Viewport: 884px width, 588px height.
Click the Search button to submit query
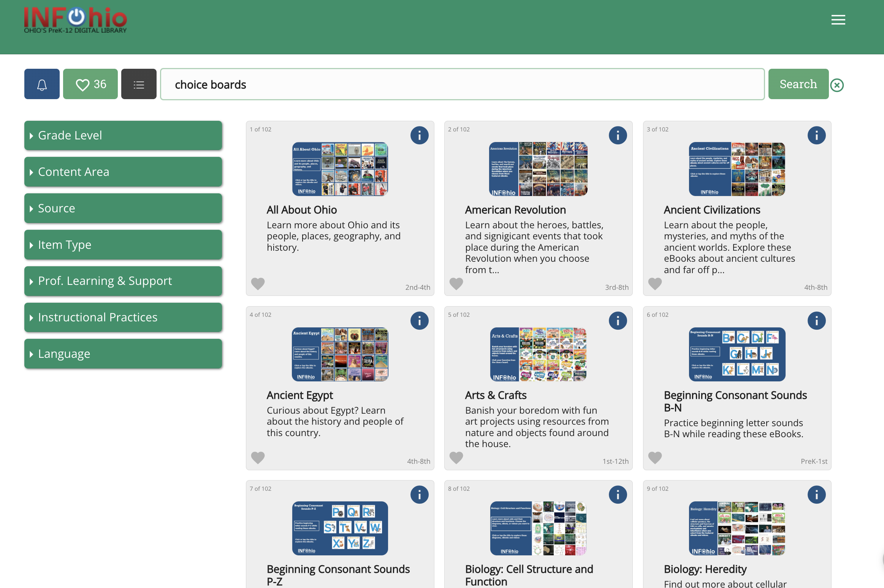[798, 84]
